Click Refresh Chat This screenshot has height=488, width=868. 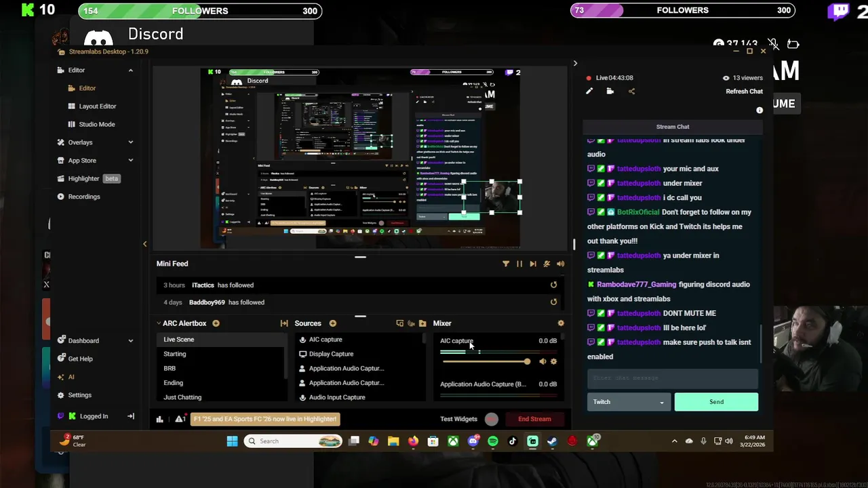pyautogui.click(x=744, y=91)
